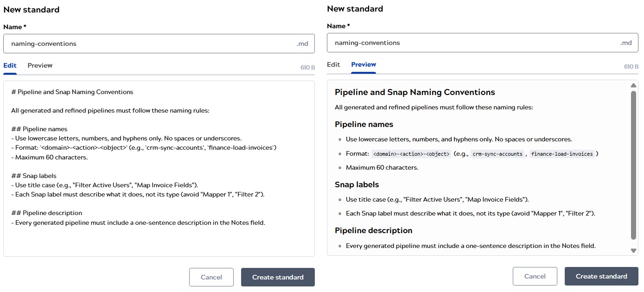Click the scroll-down arrow in the rendered preview
Image resolution: width=644 pixels, height=292 pixels.
(634, 251)
